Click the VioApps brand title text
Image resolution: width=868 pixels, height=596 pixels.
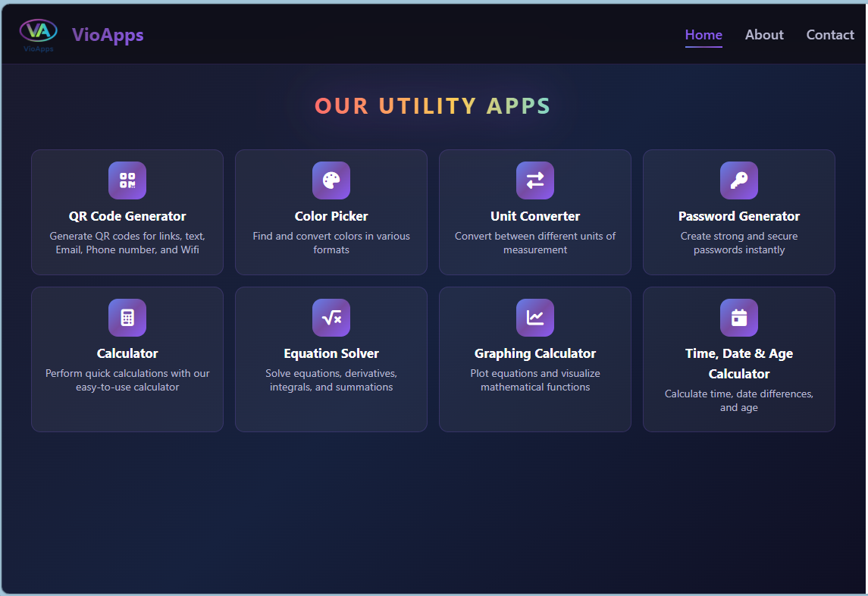[x=107, y=35]
